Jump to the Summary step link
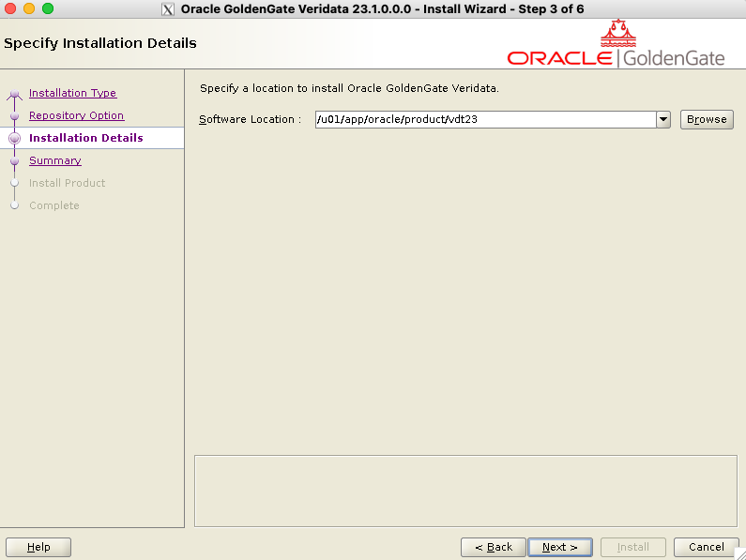 click(x=54, y=160)
